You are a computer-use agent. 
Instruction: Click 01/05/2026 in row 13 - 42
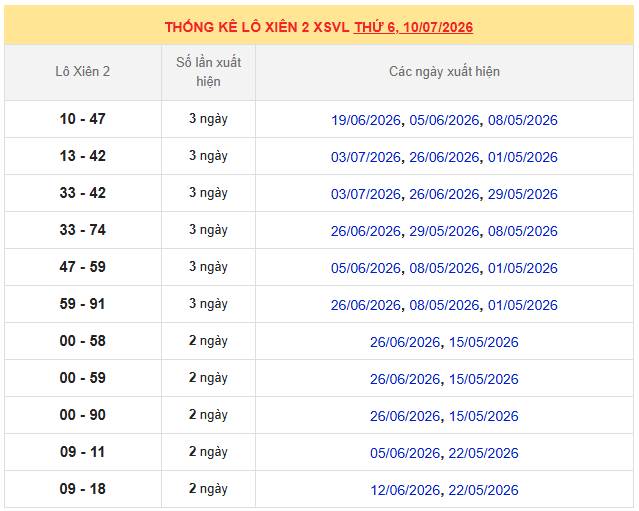pos(523,157)
